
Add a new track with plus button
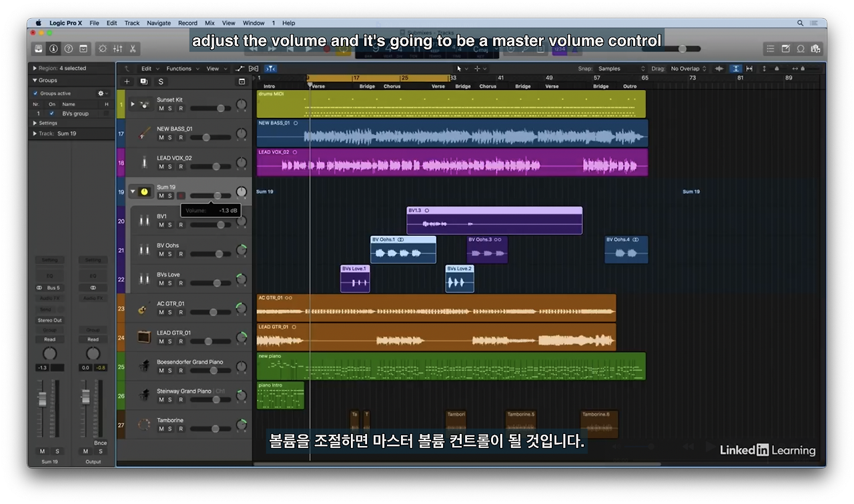127,81
